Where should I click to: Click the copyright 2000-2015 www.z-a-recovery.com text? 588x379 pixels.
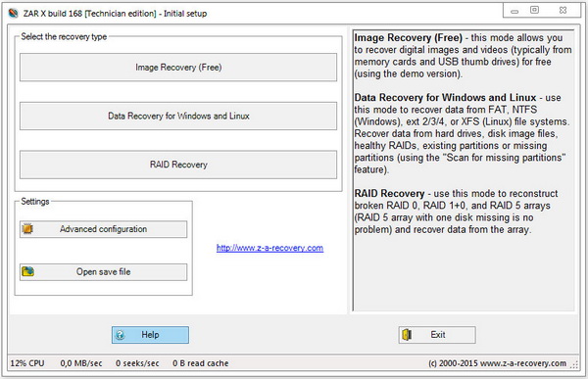point(497,363)
